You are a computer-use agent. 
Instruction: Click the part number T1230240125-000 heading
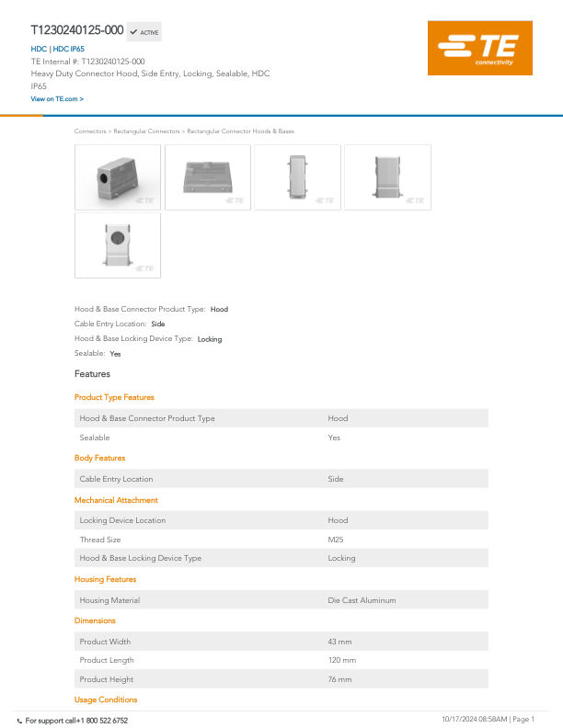tap(77, 30)
